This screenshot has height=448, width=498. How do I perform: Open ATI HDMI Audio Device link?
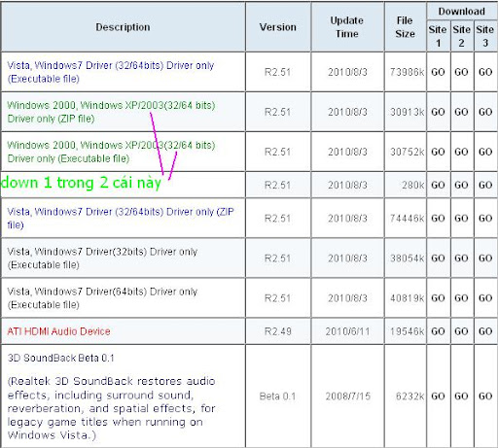pyautogui.click(x=58, y=331)
